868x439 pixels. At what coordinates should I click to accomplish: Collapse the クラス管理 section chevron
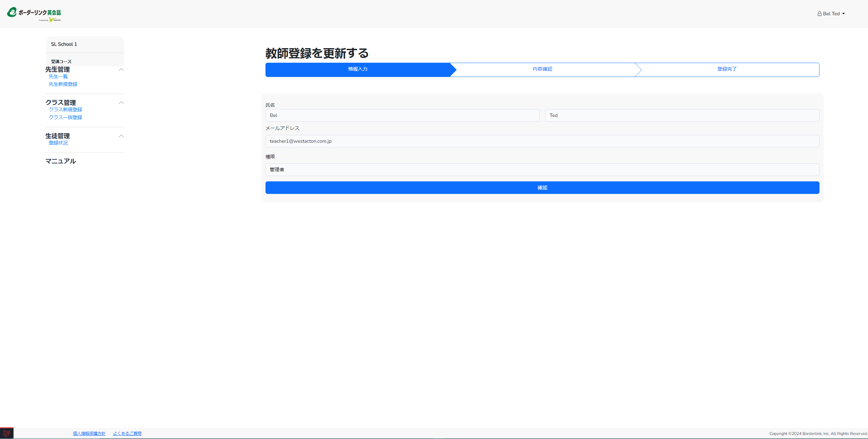pos(121,103)
